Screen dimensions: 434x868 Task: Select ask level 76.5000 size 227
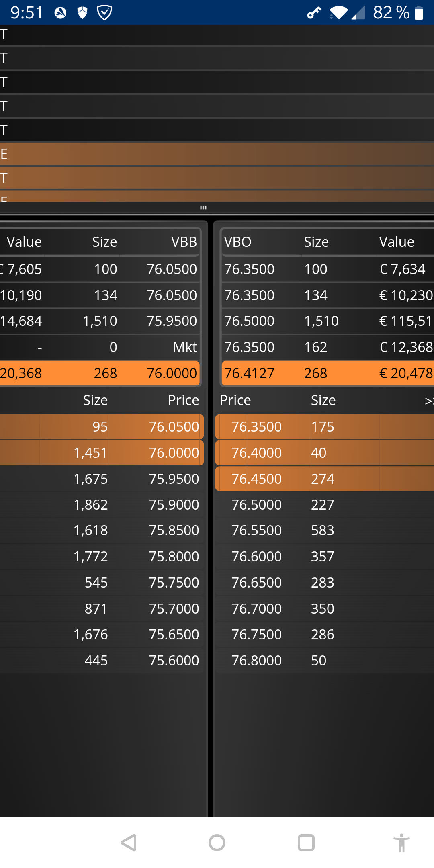[325, 505]
